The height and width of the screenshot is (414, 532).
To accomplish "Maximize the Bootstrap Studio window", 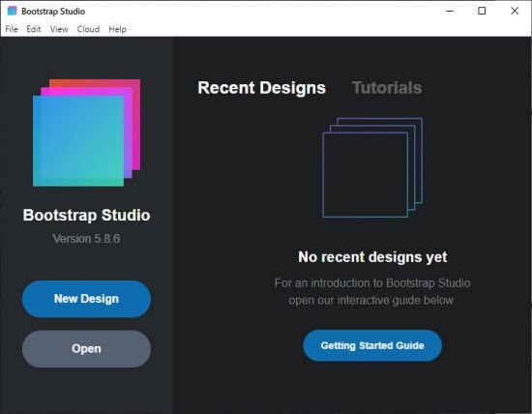I will pyautogui.click(x=482, y=11).
